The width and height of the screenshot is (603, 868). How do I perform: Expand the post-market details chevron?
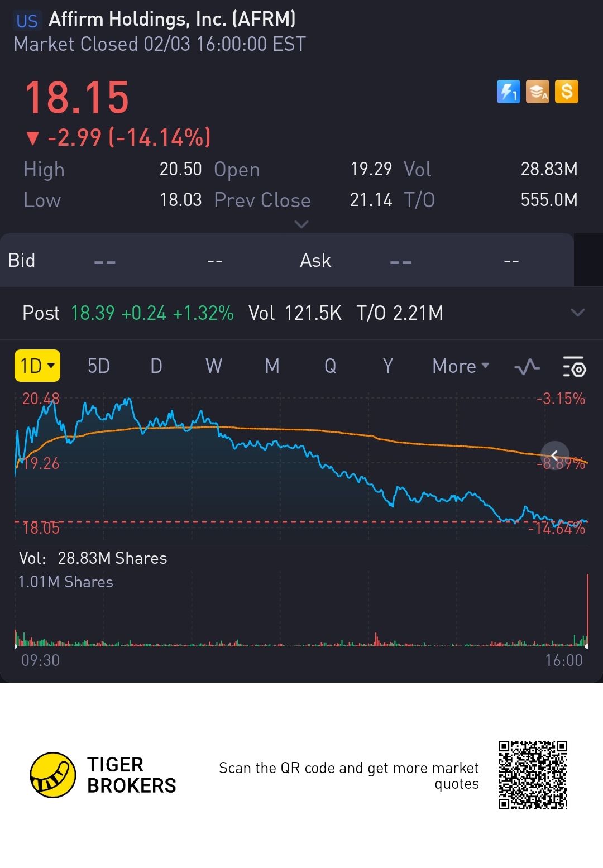pyautogui.click(x=578, y=313)
